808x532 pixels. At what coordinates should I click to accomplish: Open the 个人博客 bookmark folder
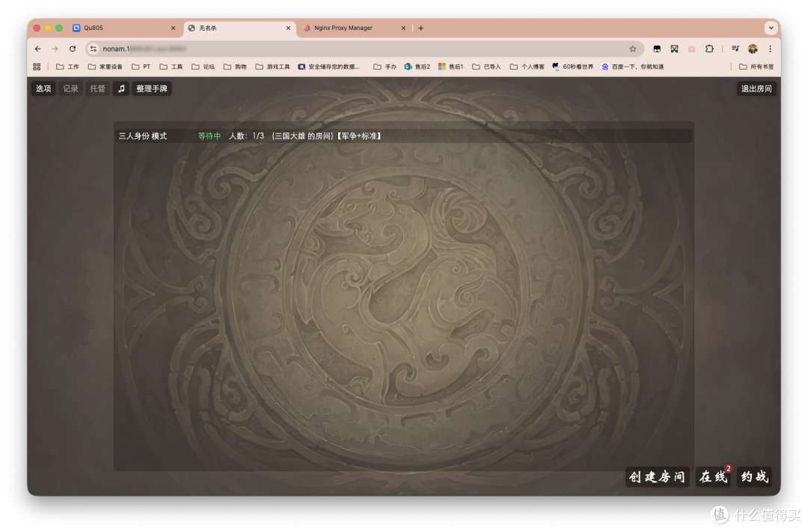[x=527, y=67]
